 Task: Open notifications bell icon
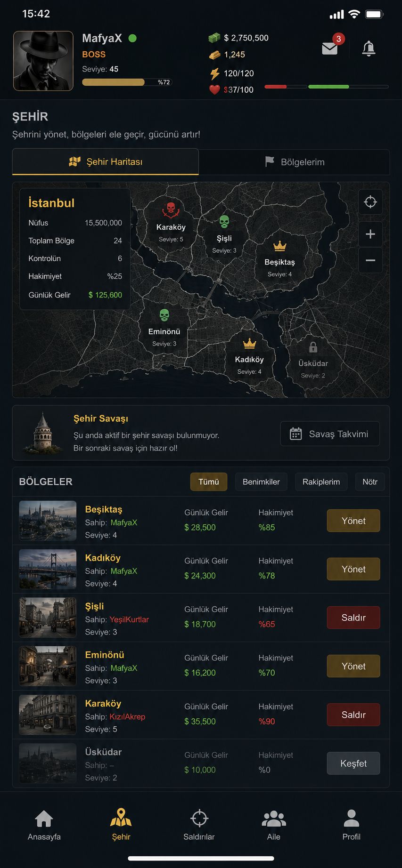369,48
